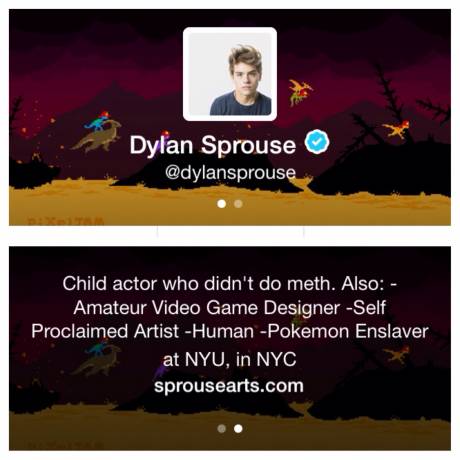460x460 pixels.
Task: Click the dimmed blue raptor behind the bio
Action: point(97,348)
